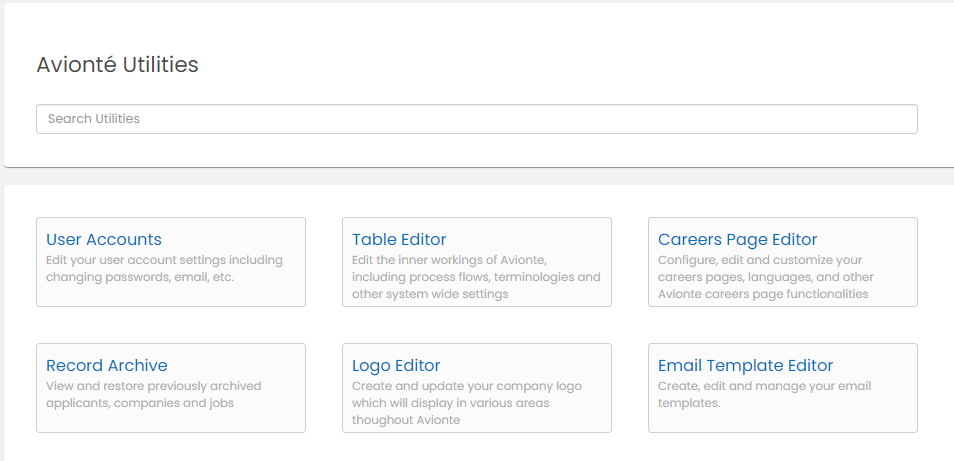Click the Avionté Utilities page heading
954x461 pixels.
[x=117, y=64]
